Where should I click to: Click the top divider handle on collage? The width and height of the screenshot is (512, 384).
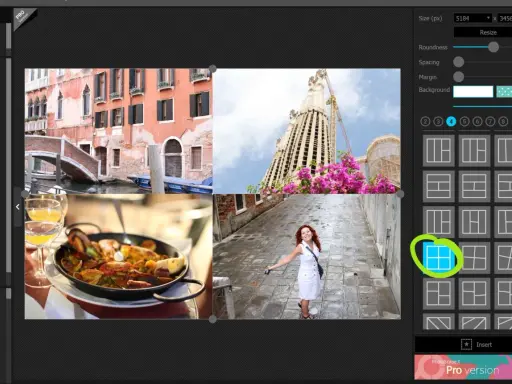pos(213,69)
